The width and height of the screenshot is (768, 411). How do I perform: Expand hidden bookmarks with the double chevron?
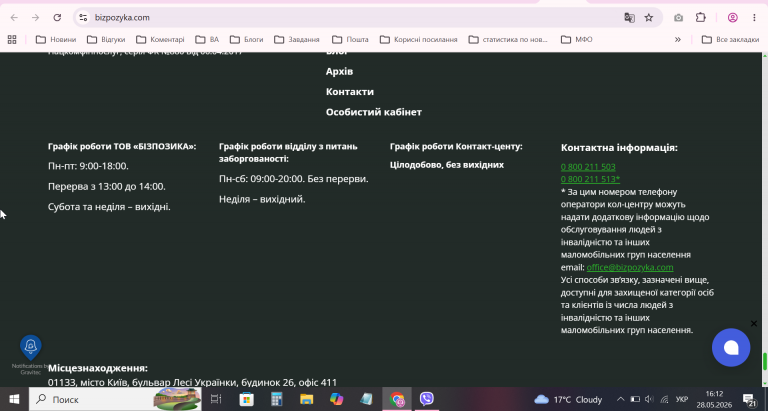tap(678, 39)
